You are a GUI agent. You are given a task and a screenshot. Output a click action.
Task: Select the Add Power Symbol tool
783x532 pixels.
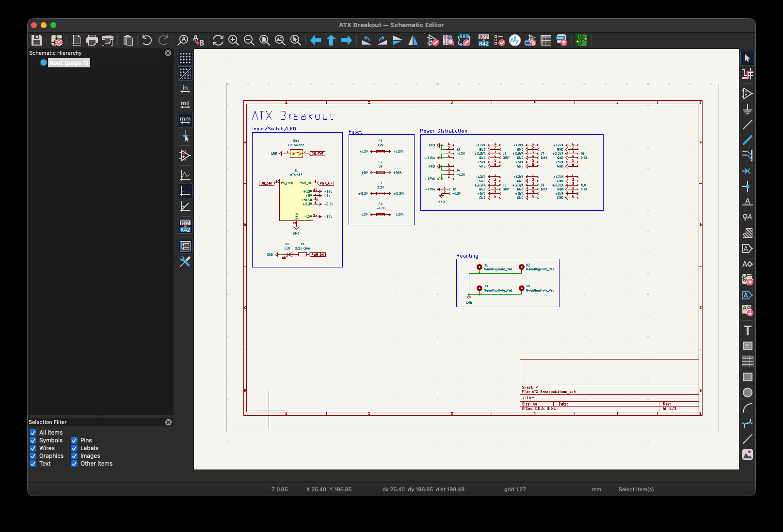point(747,109)
